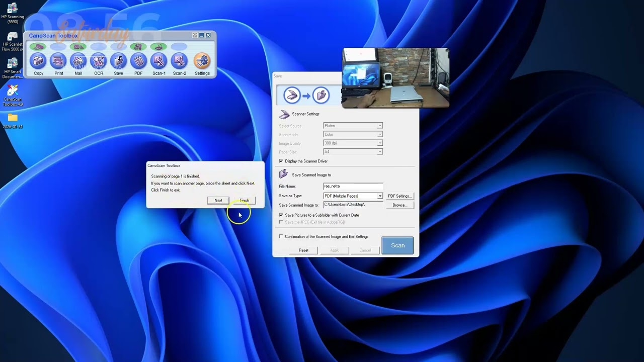Open the Paper Size dropdown showing A4
This screenshot has width=644, height=362.
click(353, 152)
